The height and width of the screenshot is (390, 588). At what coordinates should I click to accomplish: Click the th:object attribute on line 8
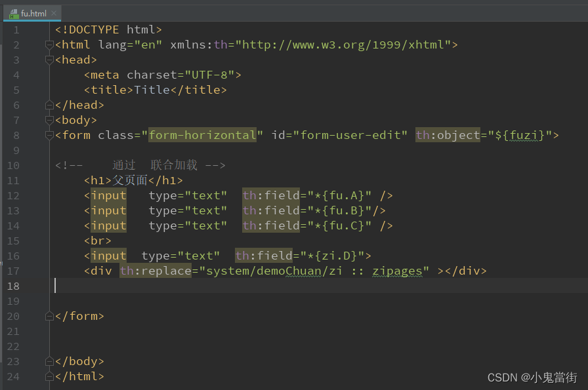448,135
